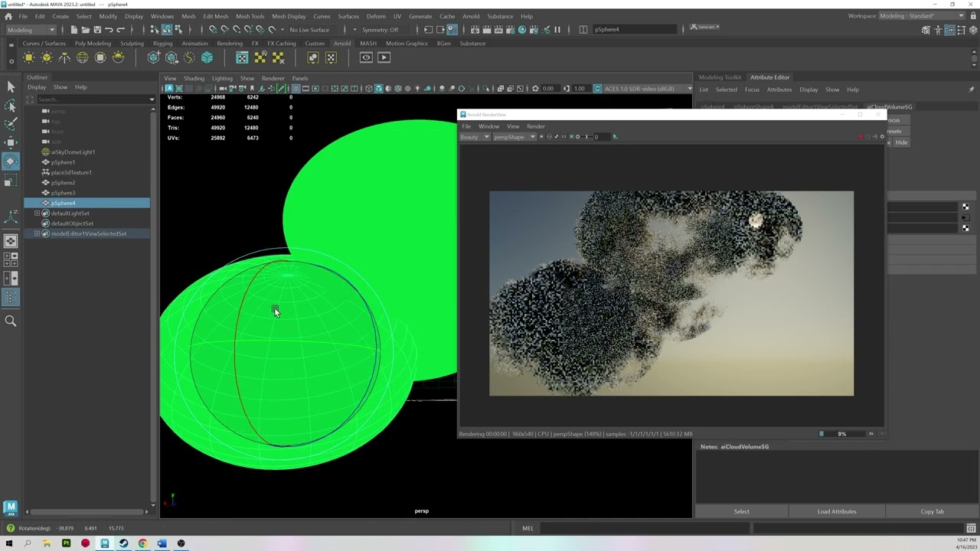Click Select button in Attribute Editor
980x551 pixels.
pos(741,511)
